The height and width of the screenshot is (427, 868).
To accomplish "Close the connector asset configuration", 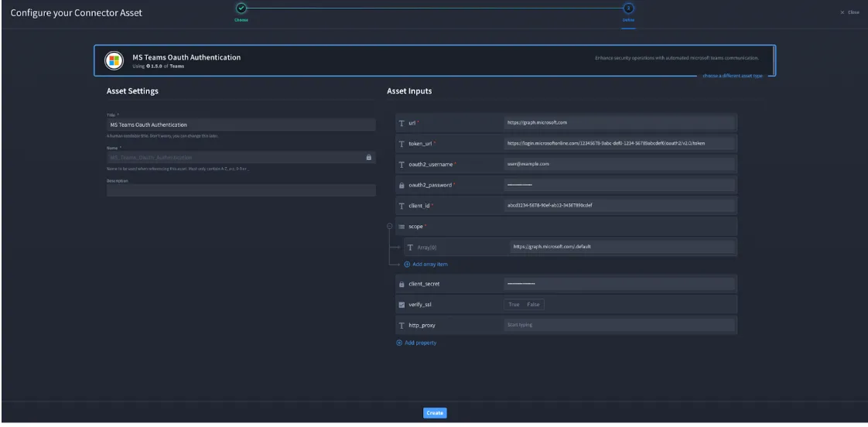I will (849, 12).
